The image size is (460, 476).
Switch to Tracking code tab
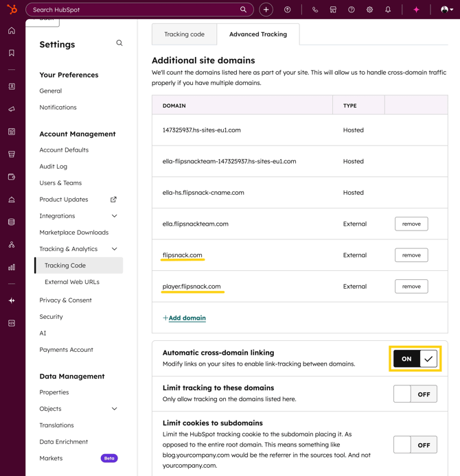click(184, 34)
